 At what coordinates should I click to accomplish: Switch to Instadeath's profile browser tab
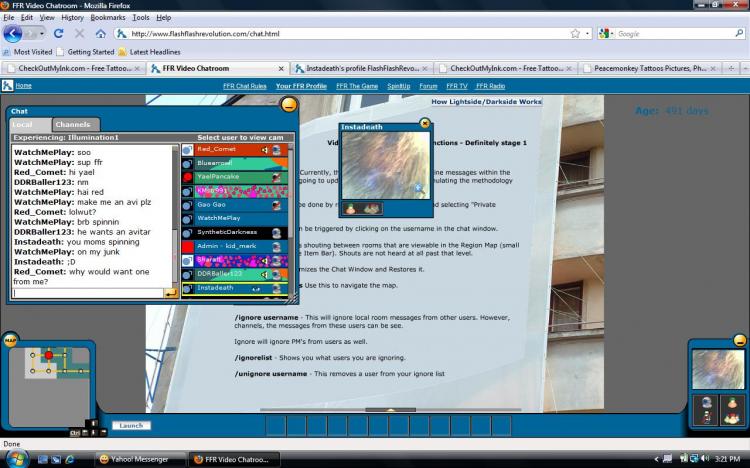(x=362, y=68)
